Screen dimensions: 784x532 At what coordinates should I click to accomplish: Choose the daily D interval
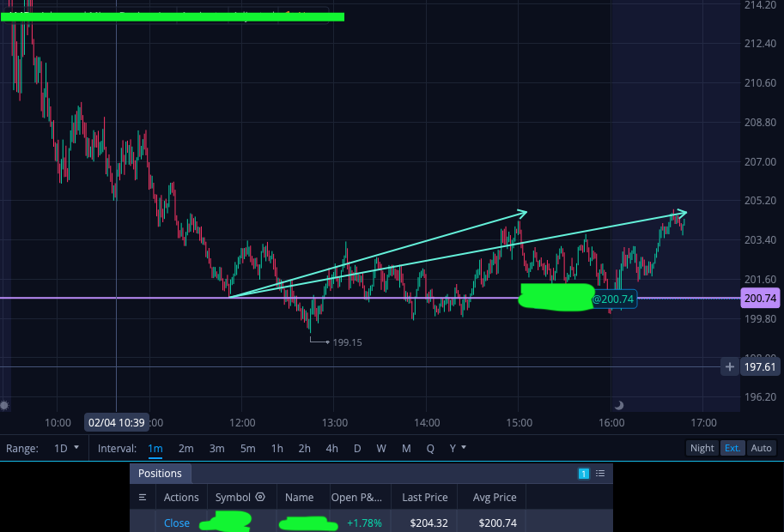[x=357, y=448]
